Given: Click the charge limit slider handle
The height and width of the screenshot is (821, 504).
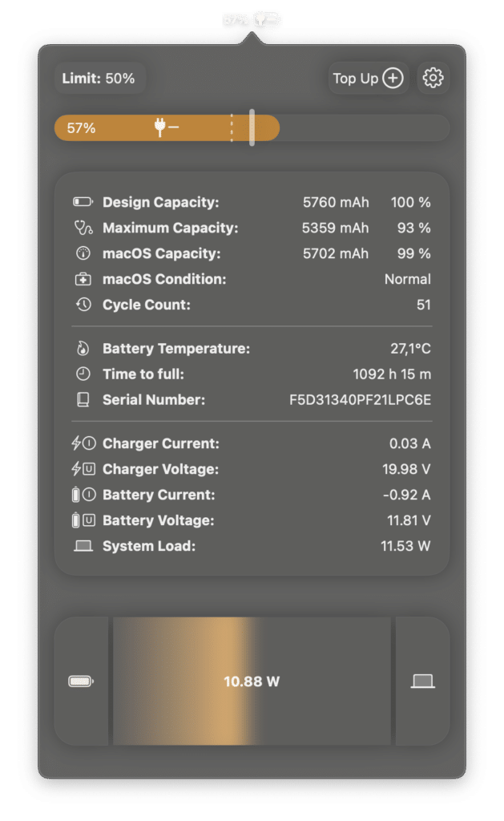Looking at the screenshot, I should [252, 127].
